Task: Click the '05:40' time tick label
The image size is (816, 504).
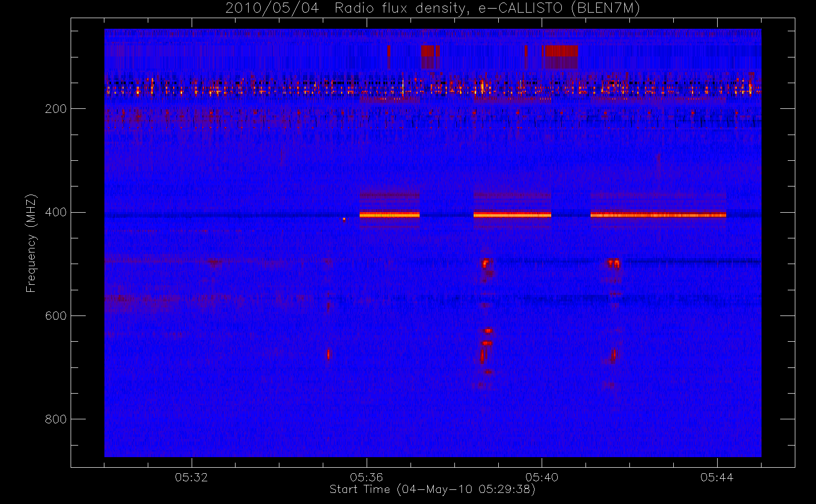Action: (x=542, y=477)
